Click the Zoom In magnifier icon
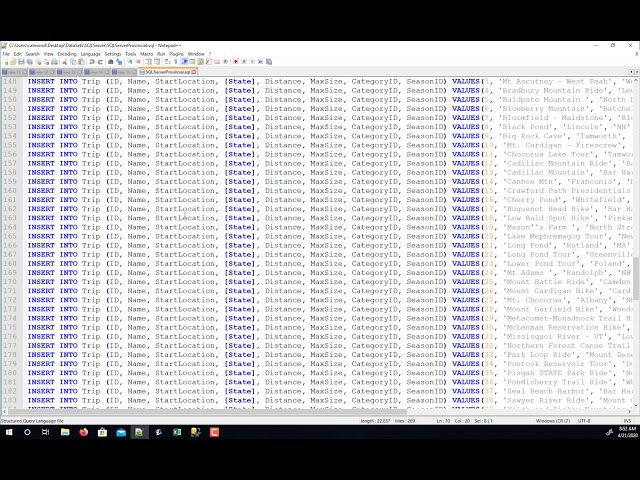640x480 pixels. (130, 62)
